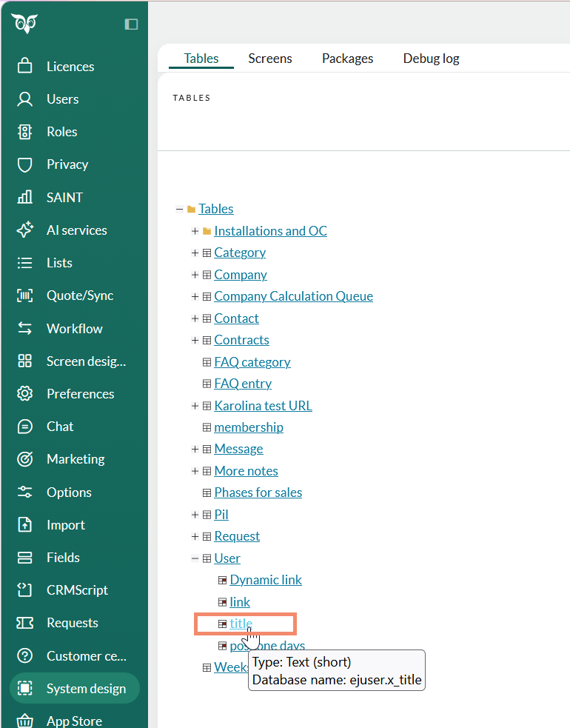Image resolution: width=570 pixels, height=728 pixels.
Task: Click the Marketing target icon
Action: tap(25, 459)
